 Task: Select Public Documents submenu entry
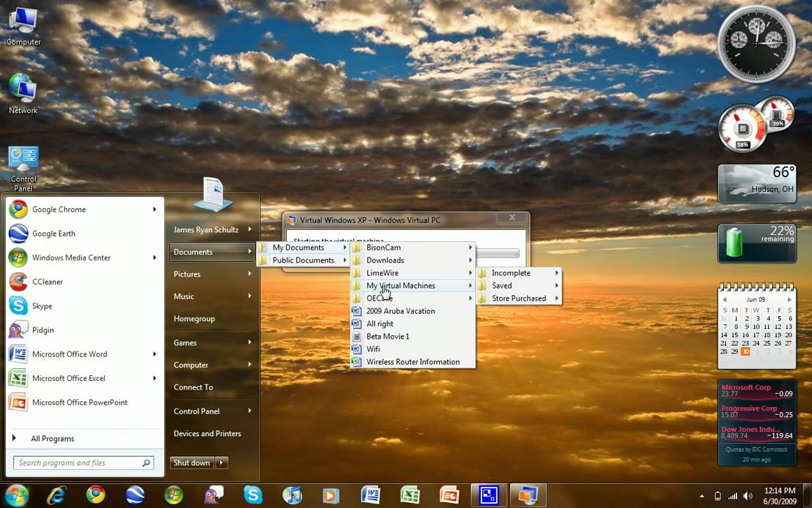pyautogui.click(x=303, y=260)
